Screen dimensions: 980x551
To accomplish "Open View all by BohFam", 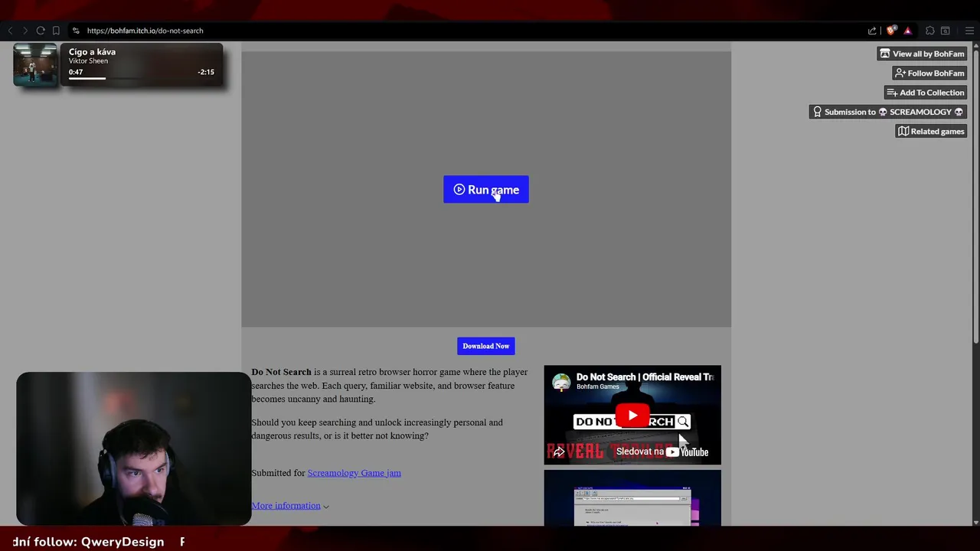I will tap(922, 54).
